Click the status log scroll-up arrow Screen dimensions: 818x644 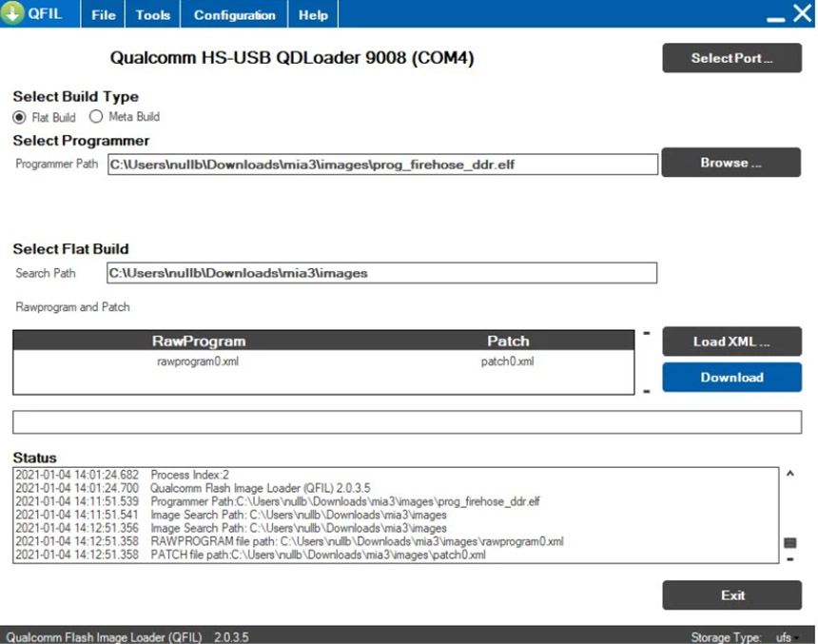point(789,473)
